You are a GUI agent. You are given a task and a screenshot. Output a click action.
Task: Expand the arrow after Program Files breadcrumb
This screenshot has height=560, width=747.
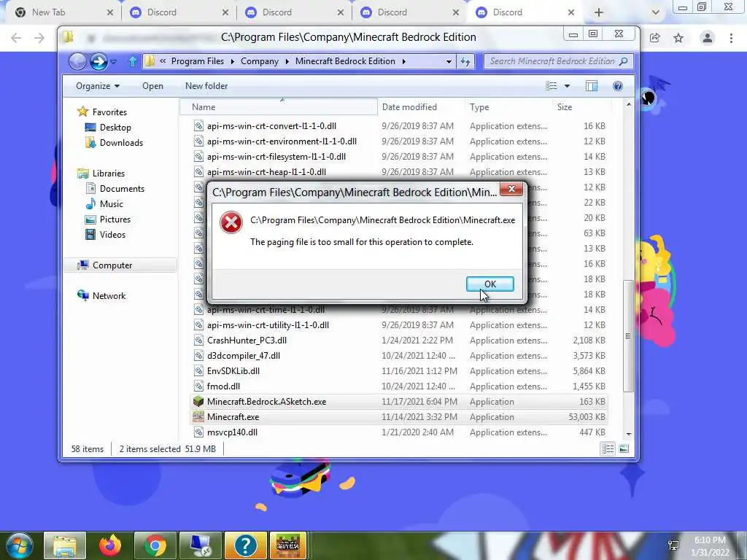pos(233,61)
